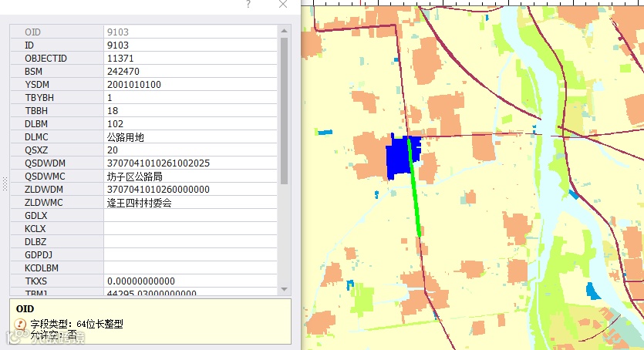Click the field type hint icon
Image resolution: width=644 pixels, height=350 pixels.
tap(20, 324)
